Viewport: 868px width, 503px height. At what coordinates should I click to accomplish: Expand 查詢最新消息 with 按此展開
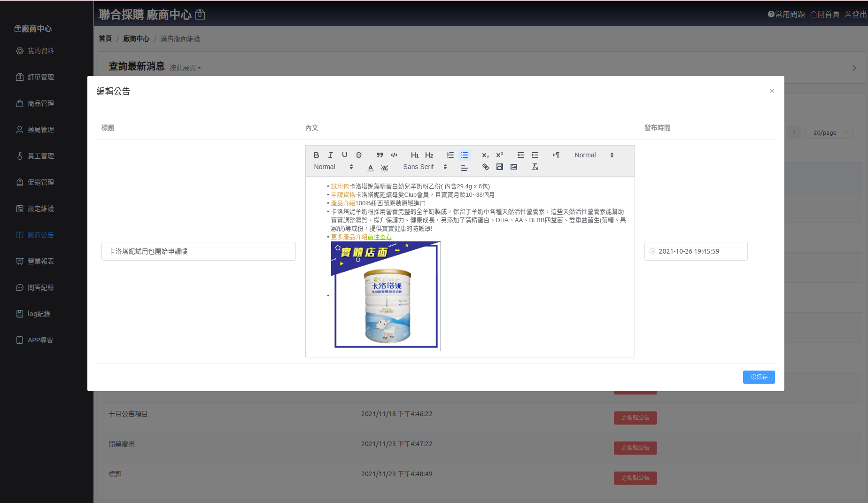pyautogui.click(x=185, y=68)
